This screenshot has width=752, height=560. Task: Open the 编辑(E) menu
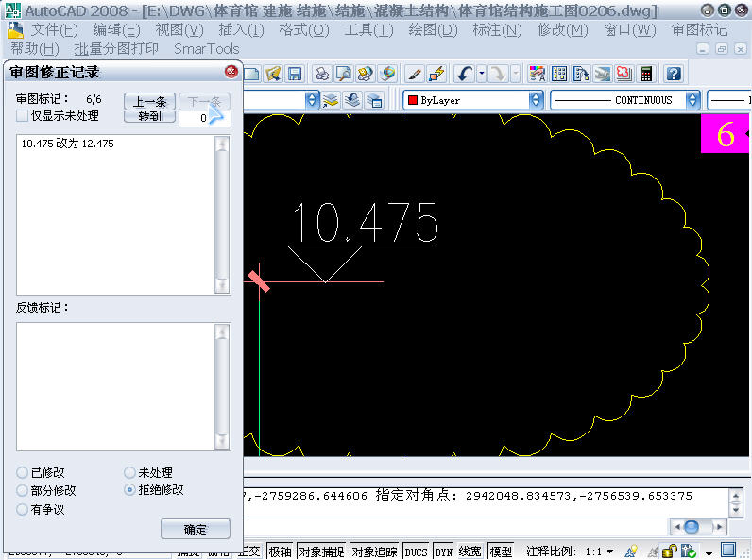click(116, 30)
